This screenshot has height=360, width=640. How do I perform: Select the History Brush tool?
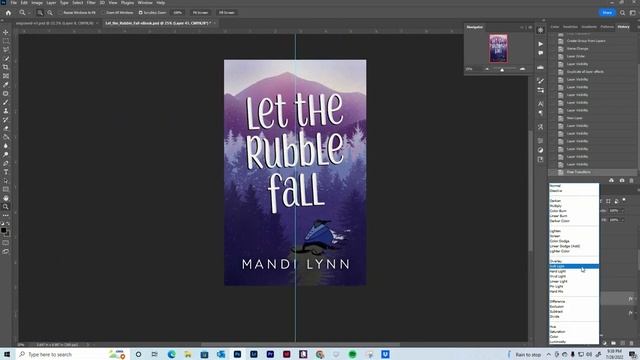click(x=6, y=120)
